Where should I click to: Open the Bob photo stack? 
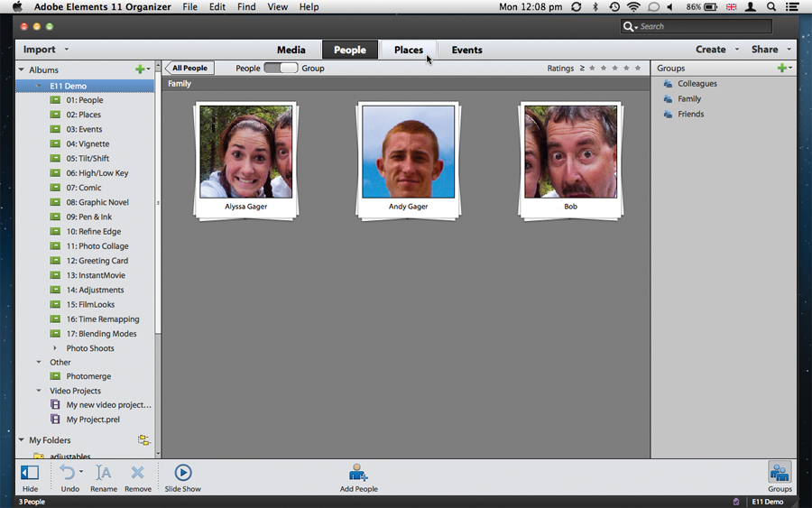[x=570, y=161]
